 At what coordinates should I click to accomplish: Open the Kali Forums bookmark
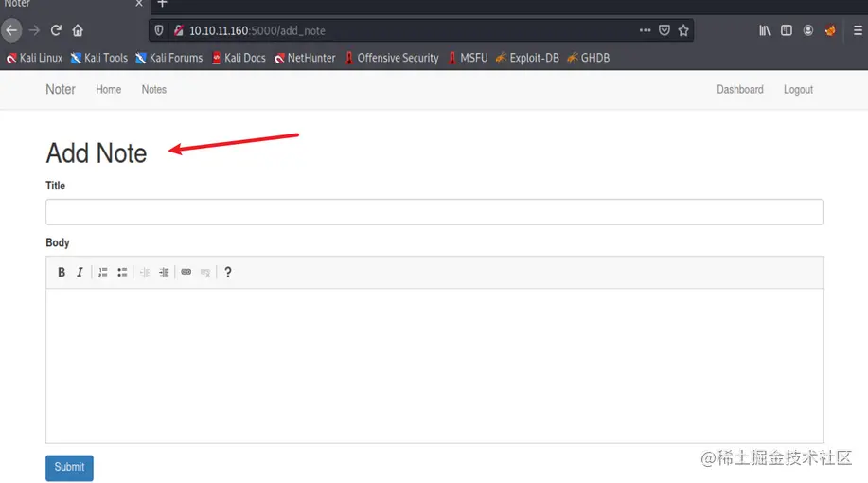pyautogui.click(x=169, y=58)
